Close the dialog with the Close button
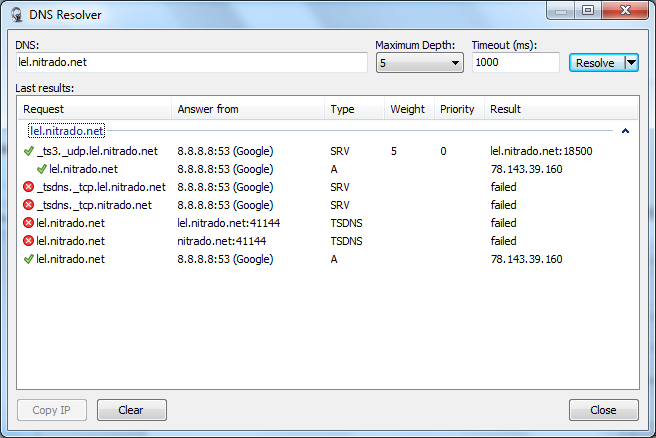 point(603,410)
